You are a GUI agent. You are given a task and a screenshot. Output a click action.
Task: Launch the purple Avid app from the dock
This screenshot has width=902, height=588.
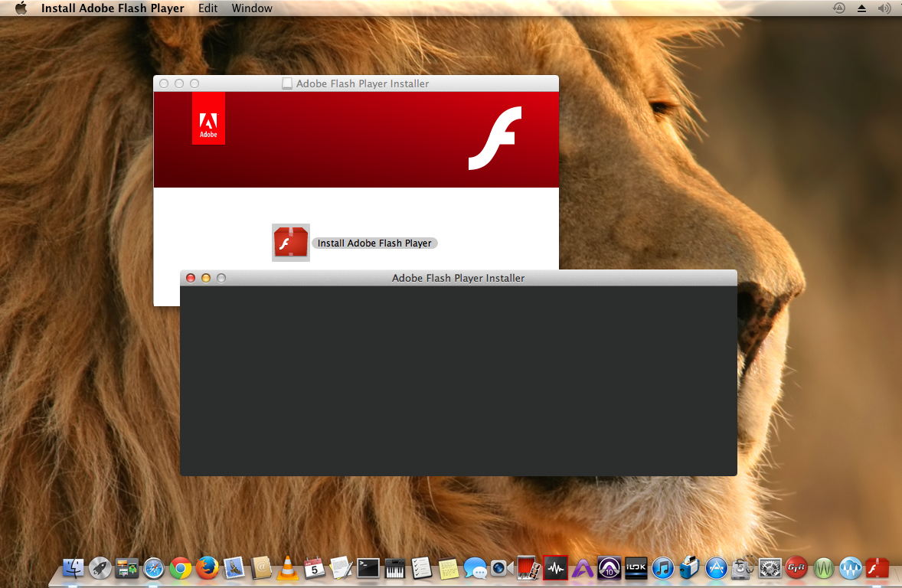pos(582,568)
